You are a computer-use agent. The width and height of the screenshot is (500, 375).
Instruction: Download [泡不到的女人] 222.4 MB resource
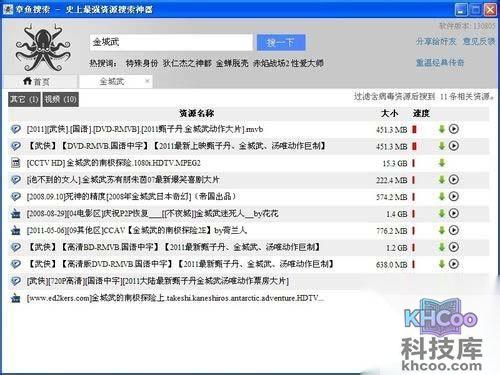442,180
